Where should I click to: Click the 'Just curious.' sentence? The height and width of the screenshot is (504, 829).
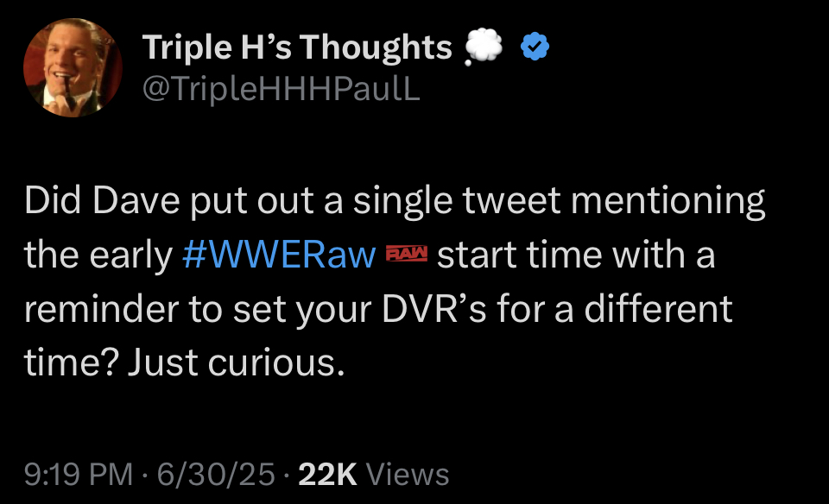(x=231, y=363)
